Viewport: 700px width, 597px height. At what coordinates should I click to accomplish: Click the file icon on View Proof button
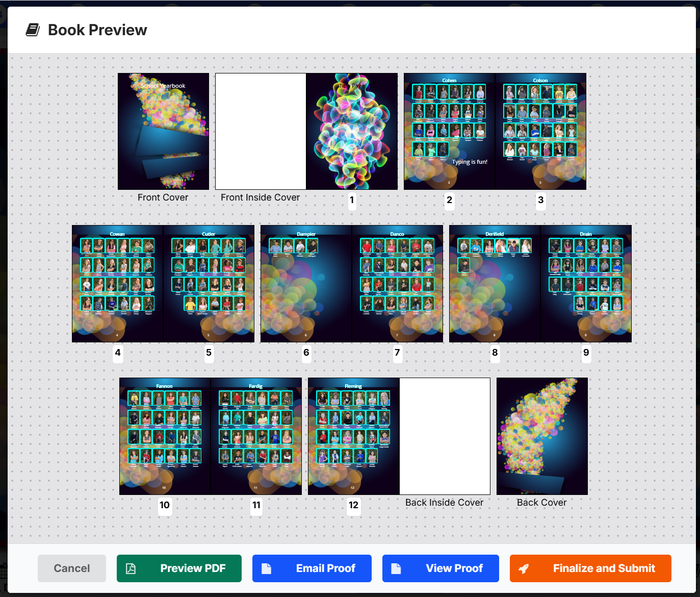tap(396, 568)
